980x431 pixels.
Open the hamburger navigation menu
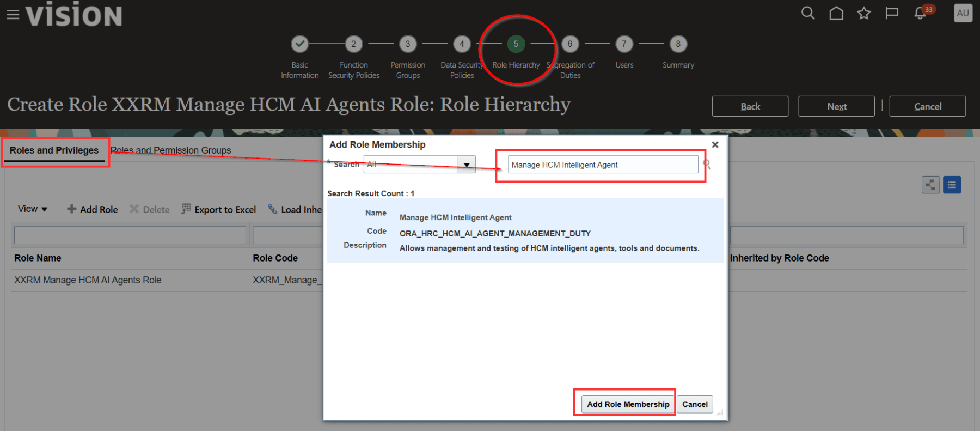click(13, 15)
